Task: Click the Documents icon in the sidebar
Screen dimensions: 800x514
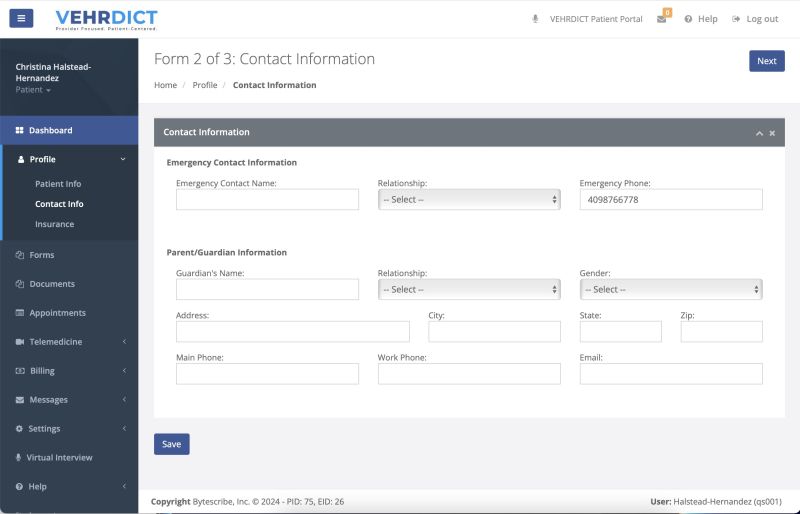Action: point(20,284)
